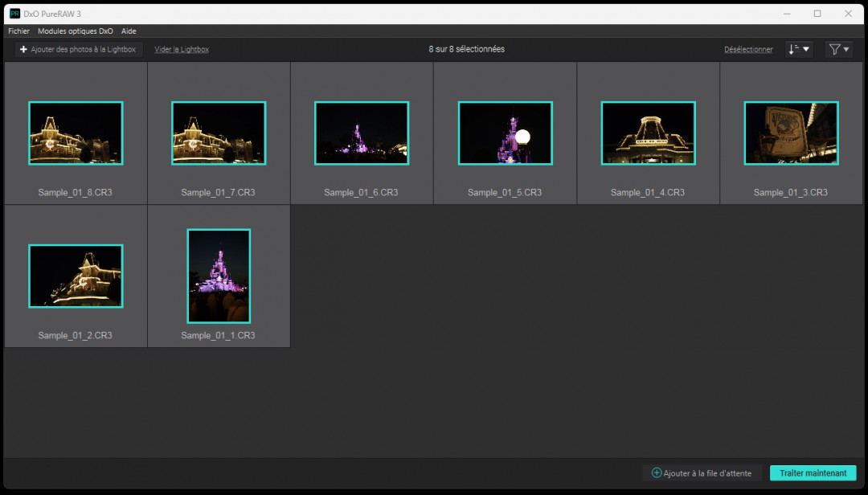868x495 pixels.
Task: Close the DxO PureRAW window
Action: 848,14
